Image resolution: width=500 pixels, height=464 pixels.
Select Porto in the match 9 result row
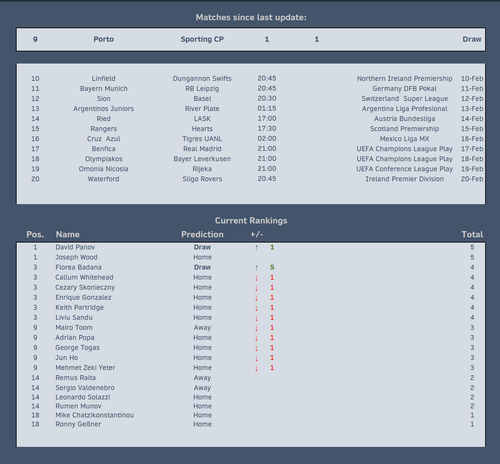(x=103, y=39)
